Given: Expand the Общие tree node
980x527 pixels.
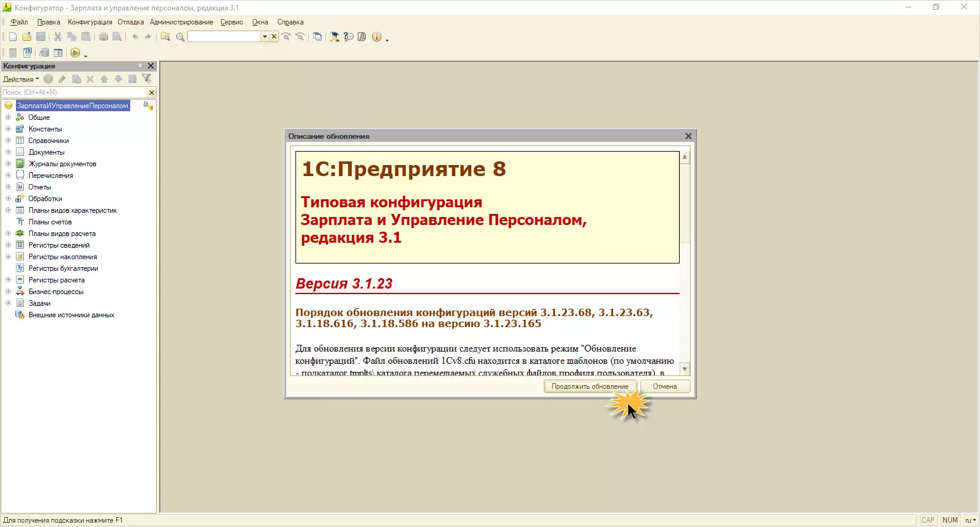Looking at the screenshot, I should coord(9,117).
